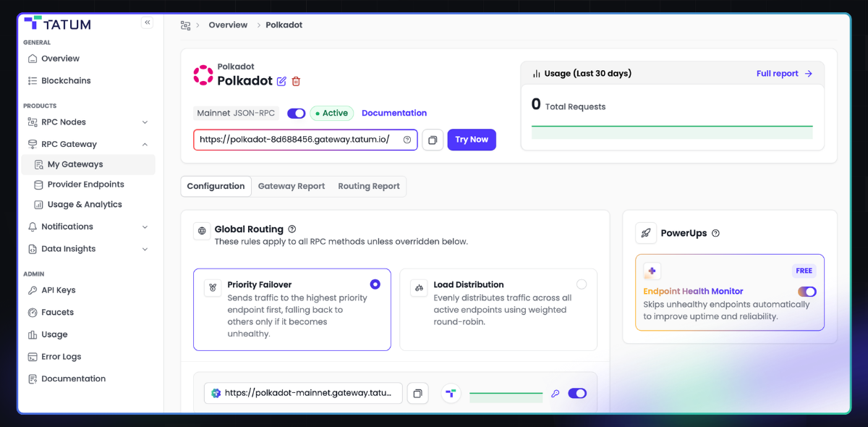Open the Configuration tab
The height and width of the screenshot is (427, 868).
(x=216, y=186)
